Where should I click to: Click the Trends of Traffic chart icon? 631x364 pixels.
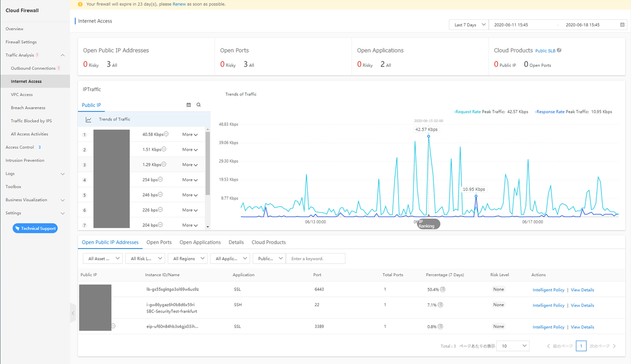point(89,120)
